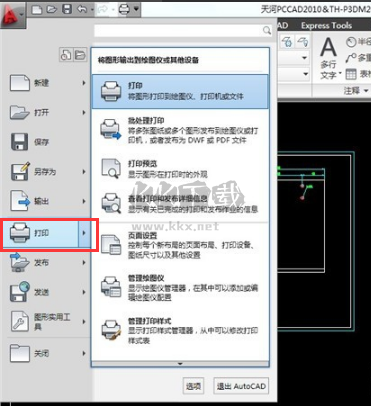Screen dimensions: 371x406
Task: Expand the 注释 annotation panel dropdown
Action: (x=356, y=90)
